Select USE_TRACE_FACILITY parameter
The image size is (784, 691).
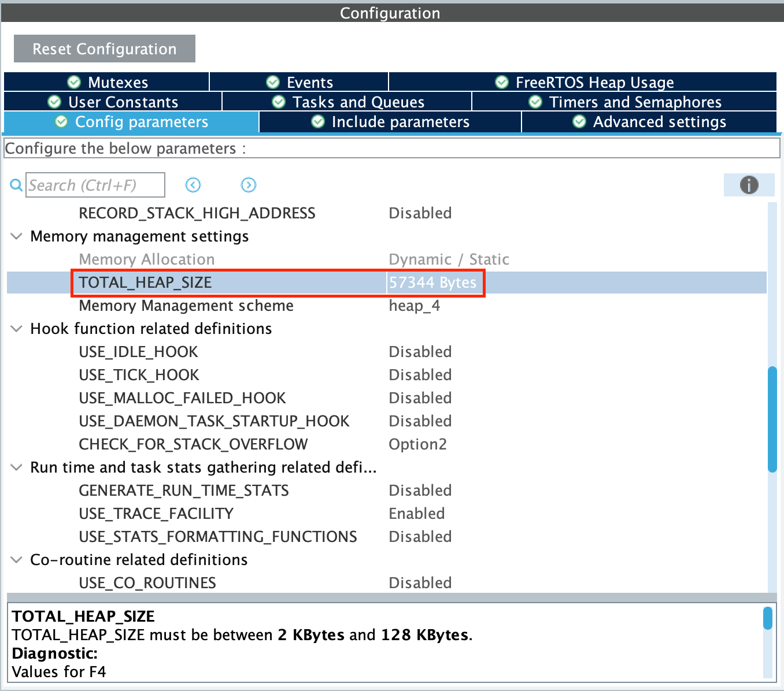157,514
